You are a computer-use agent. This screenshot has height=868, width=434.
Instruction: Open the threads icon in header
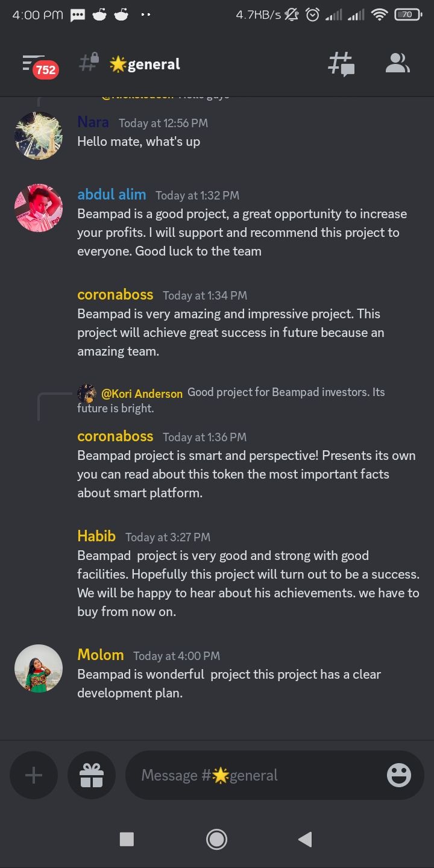[x=341, y=64]
